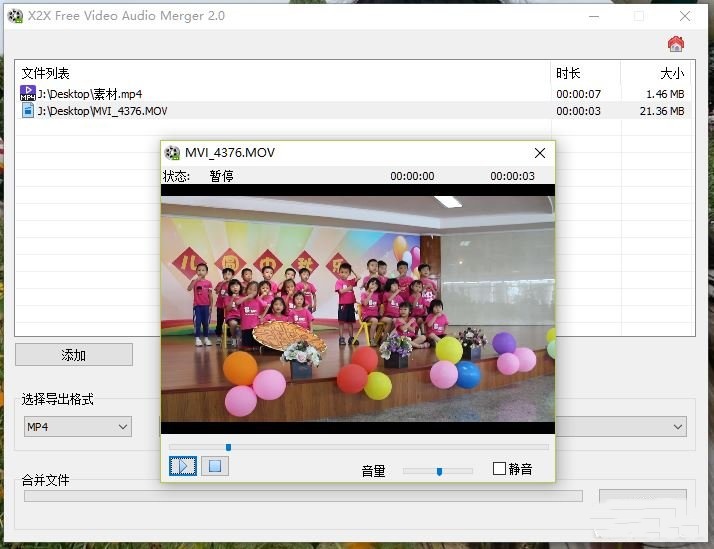Click the 时长 column header
The width and height of the screenshot is (714, 549).
click(585, 73)
